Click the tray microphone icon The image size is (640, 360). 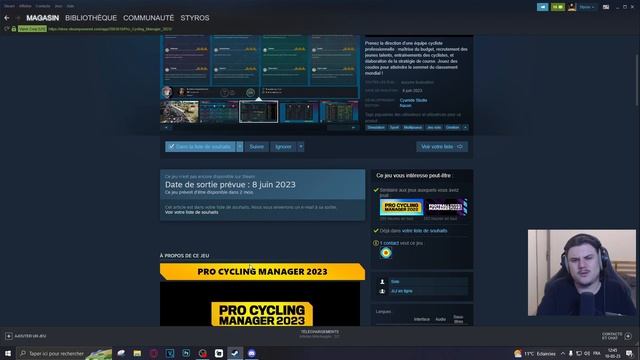pos(571,353)
